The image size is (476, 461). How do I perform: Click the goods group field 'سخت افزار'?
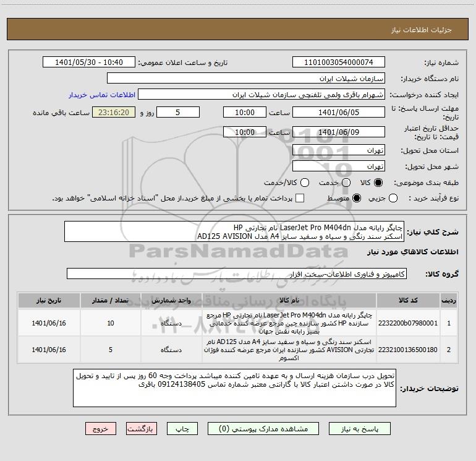point(237,274)
